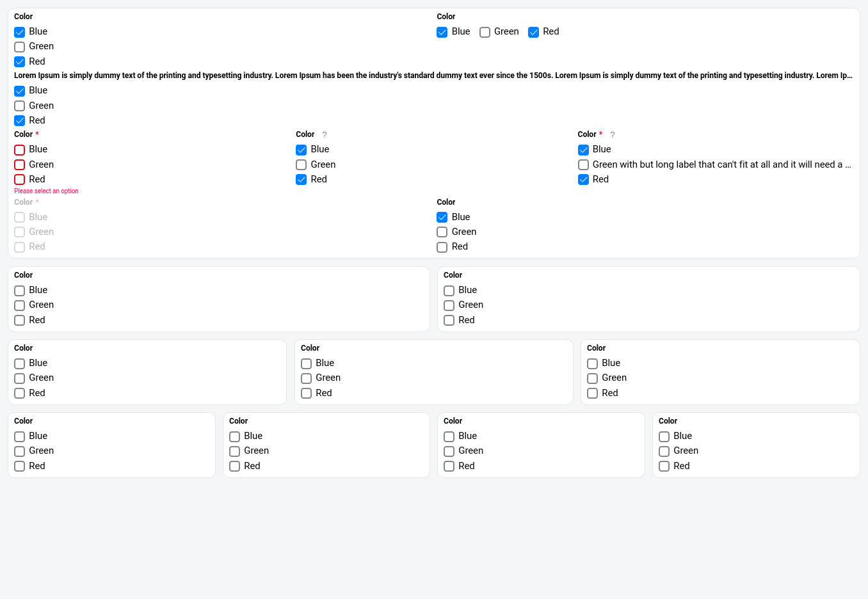The height and width of the screenshot is (599, 868).
Task: Toggle the 'Green with but long label' checkbox
Action: (x=584, y=165)
